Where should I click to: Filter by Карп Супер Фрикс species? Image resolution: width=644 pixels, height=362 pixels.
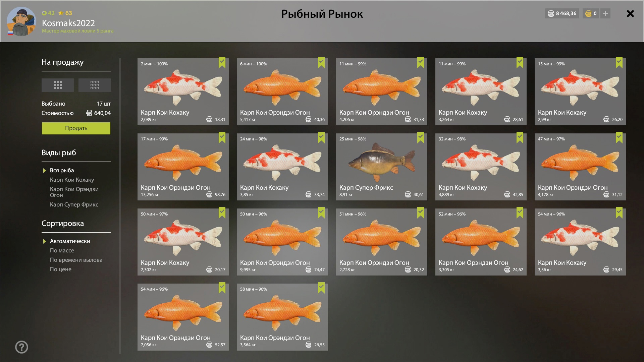click(74, 204)
